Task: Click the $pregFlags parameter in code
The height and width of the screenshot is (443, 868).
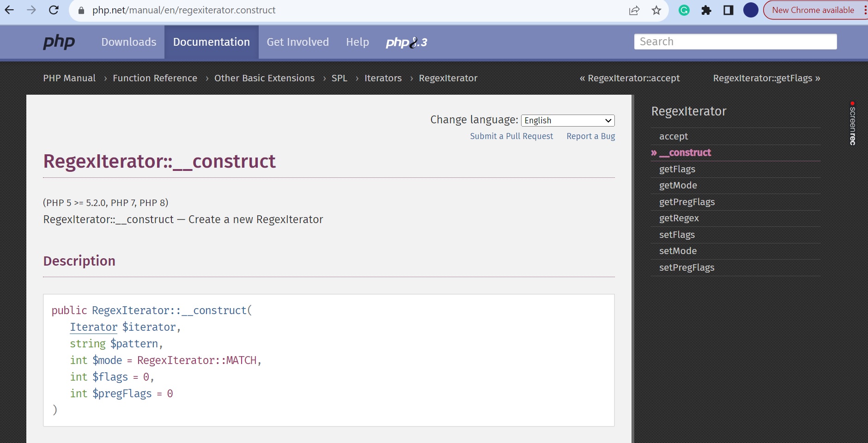Action: pyautogui.click(x=122, y=394)
